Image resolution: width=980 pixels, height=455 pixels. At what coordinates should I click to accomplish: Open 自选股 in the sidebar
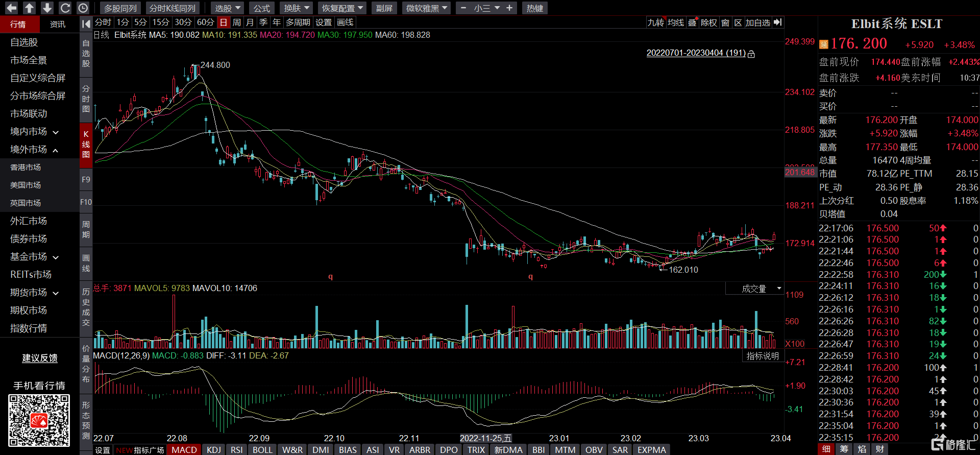pos(24,42)
